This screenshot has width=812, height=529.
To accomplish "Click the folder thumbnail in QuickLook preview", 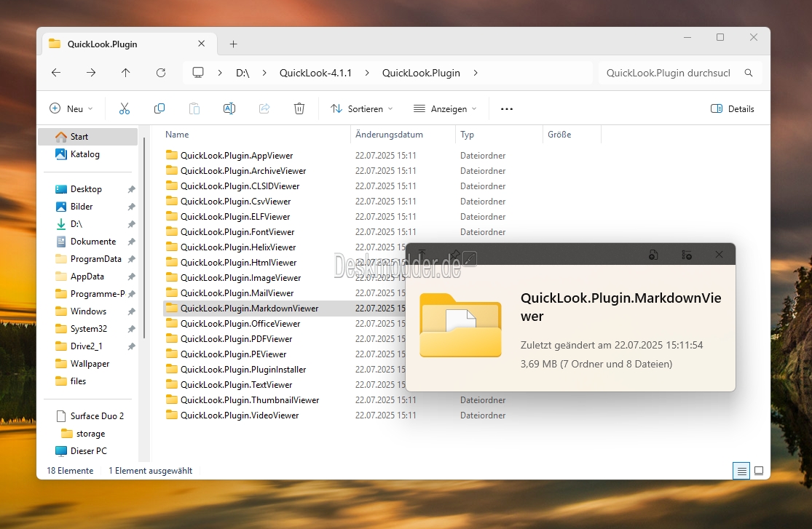I will coord(460,325).
